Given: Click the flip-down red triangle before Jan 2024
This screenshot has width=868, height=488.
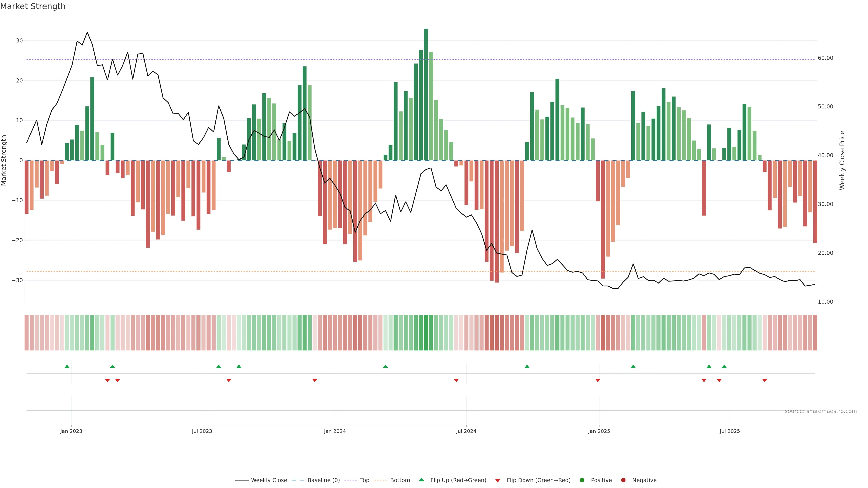Looking at the screenshot, I should (x=315, y=380).
